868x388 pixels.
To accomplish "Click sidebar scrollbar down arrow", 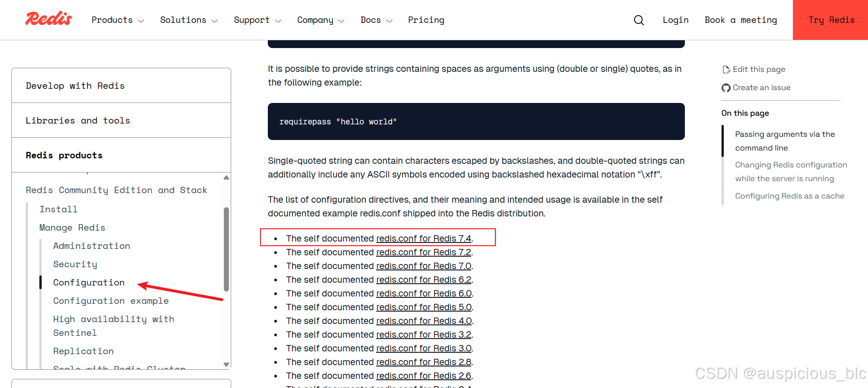I will pyautogui.click(x=226, y=365).
